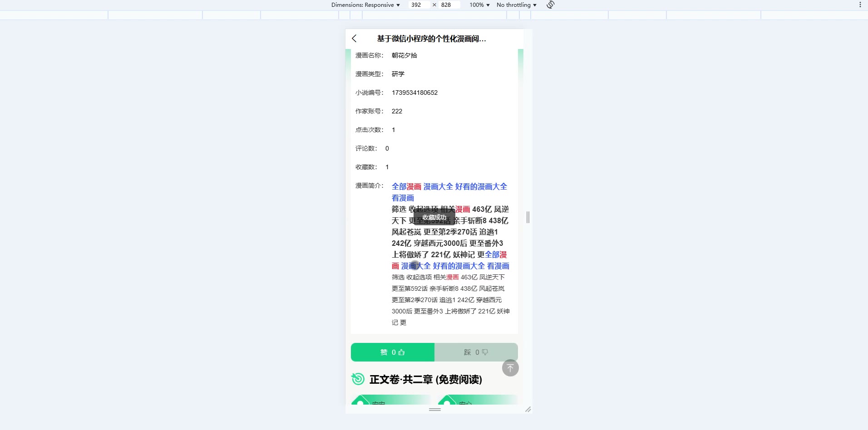Screen dimensions: 868x430
Task: Click the 收藏数 label
Action: 366,167
